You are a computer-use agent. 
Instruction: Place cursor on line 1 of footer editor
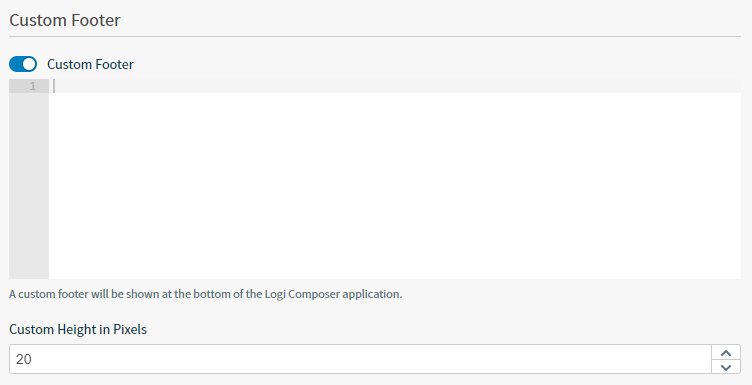click(x=395, y=86)
